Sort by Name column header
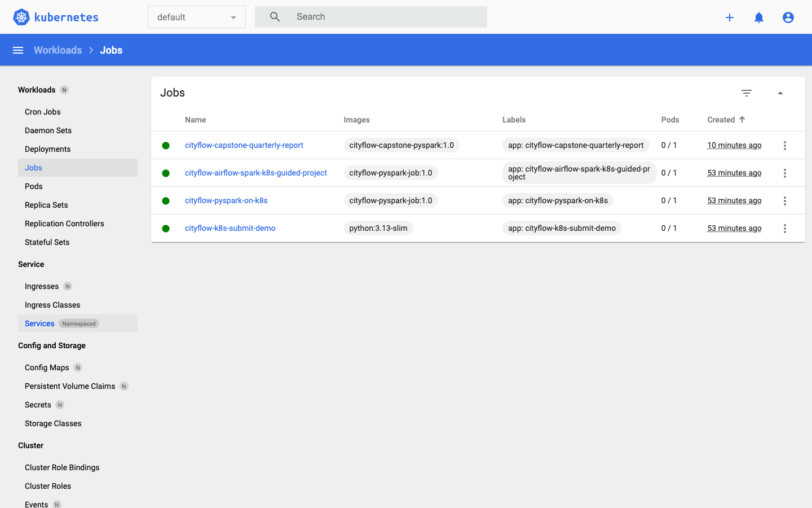The image size is (812, 508). pyautogui.click(x=196, y=120)
